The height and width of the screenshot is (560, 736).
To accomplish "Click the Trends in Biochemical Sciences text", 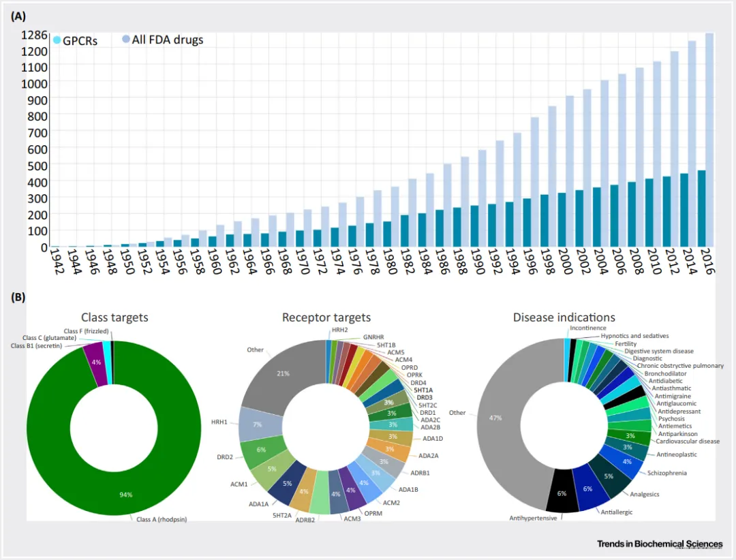I will (x=660, y=544).
